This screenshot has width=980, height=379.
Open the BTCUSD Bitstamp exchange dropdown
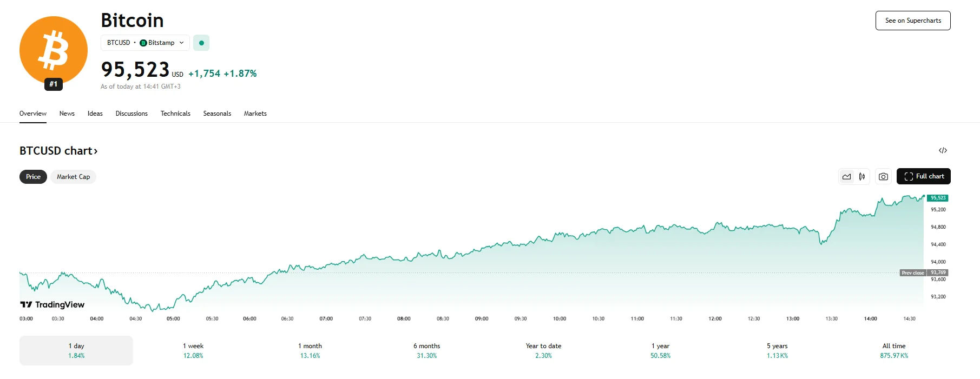pos(145,43)
